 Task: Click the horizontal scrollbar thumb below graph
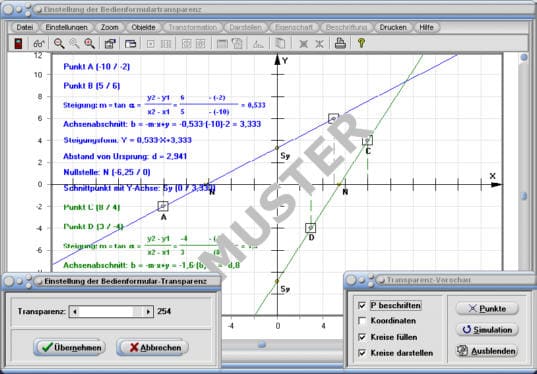[262, 344]
